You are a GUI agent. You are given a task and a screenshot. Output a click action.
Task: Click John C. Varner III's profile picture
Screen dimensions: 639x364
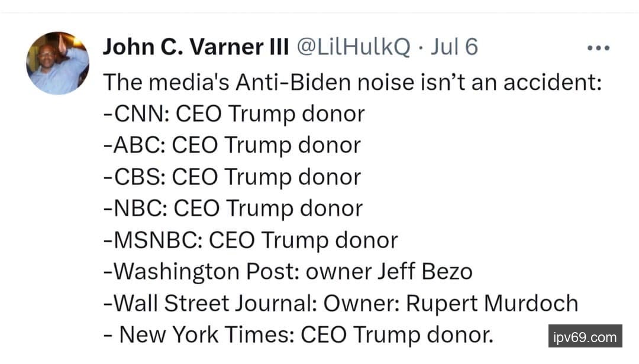click(57, 63)
